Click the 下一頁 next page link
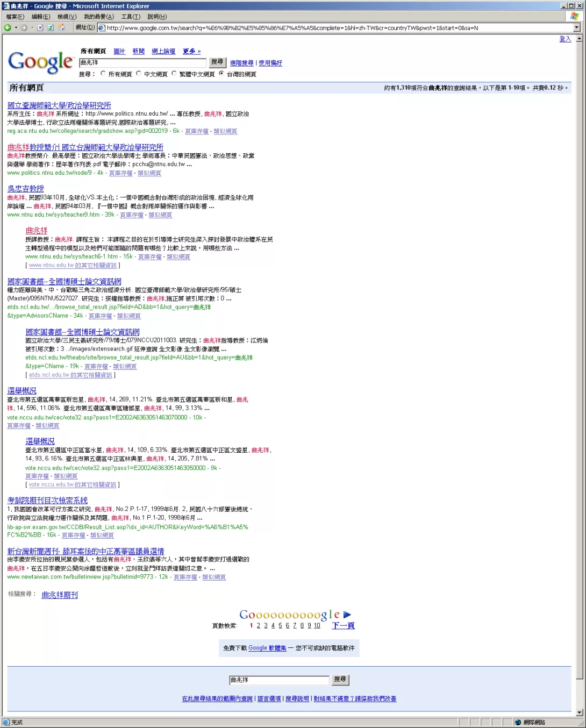Screen dimensions: 586x728 coord(343,625)
